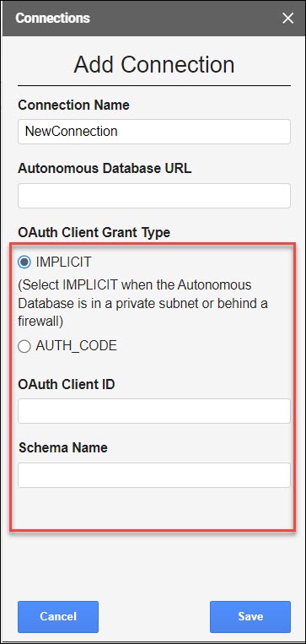Save the new connection
Viewport: 306px width, 644px height.
(250, 617)
